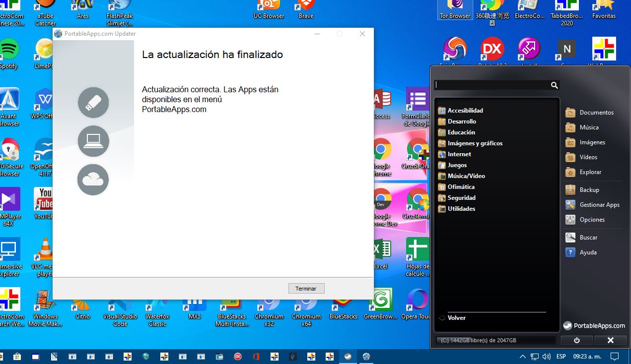Open the Internet category
Image resolution: width=631 pixels, height=364 pixels.
(x=459, y=154)
